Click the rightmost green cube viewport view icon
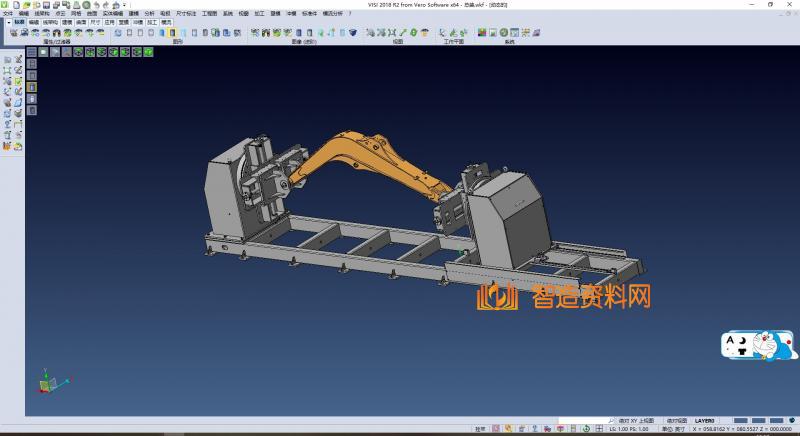Viewport: 800px width, 436px height. point(147,52)
